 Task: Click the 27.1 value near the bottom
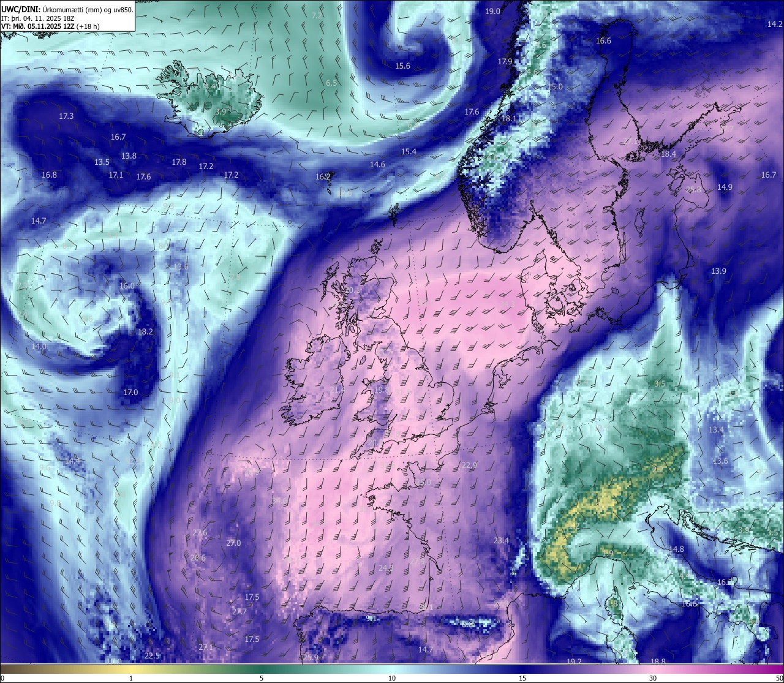206,647
